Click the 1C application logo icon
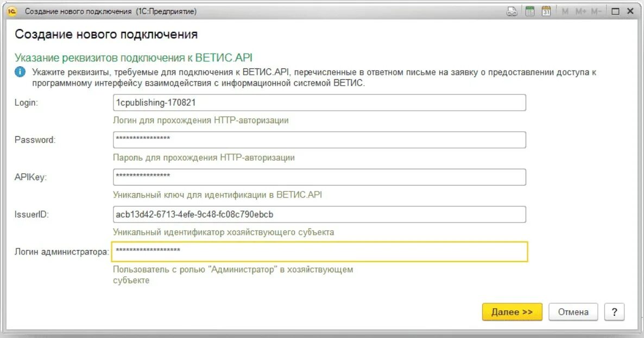This screenshot has height=338, width=644. [12, 11]
